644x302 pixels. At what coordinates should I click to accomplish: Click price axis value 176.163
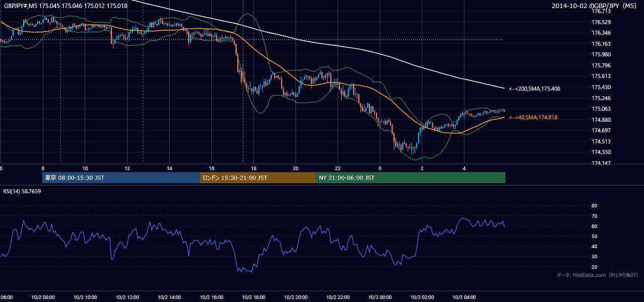(601, 44)
